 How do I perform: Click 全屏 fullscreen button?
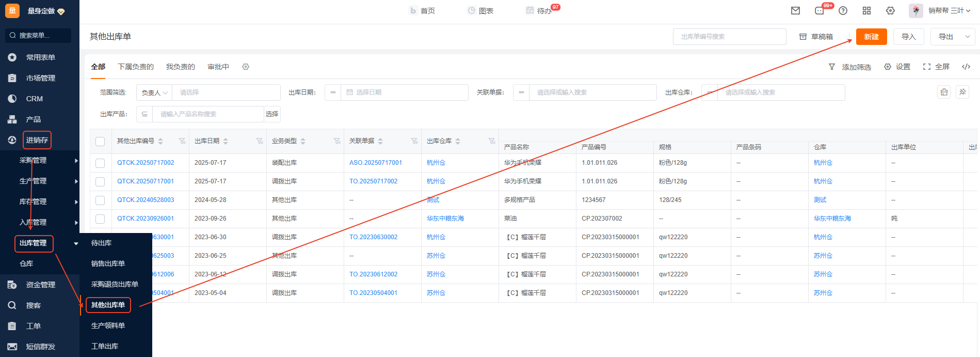(x=936, y=67)
